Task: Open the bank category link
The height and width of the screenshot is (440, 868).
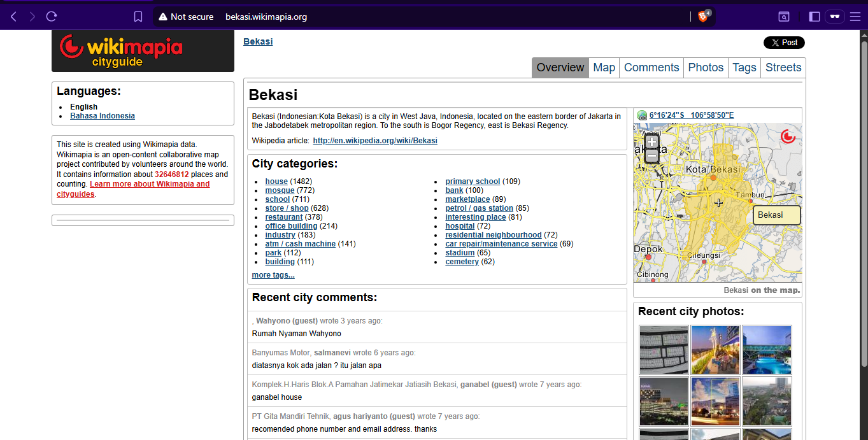Action: pos(455,190)
